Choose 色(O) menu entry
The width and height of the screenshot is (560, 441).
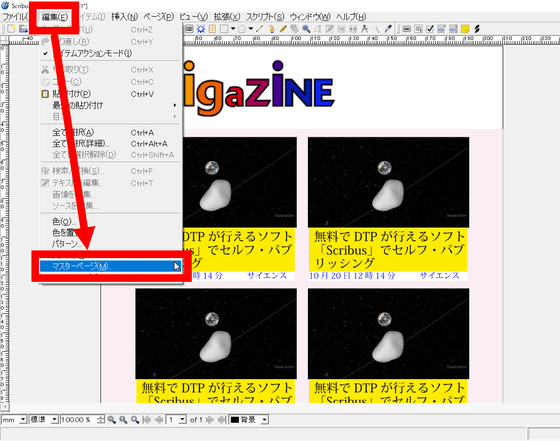pyautogui.click(x=111, y=221)
